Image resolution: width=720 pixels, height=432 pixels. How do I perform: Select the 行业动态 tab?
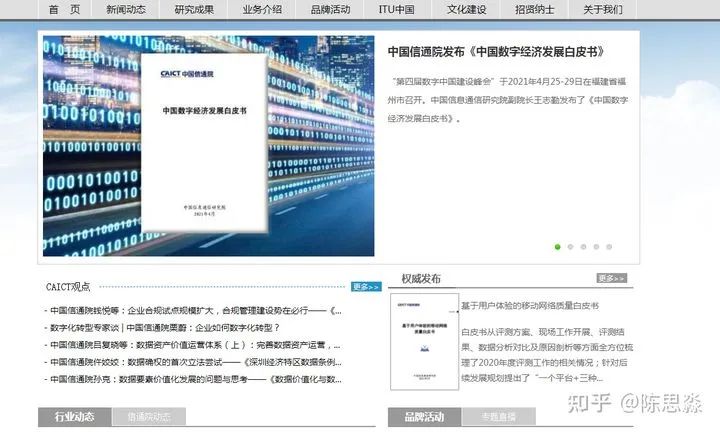[74, 417]
